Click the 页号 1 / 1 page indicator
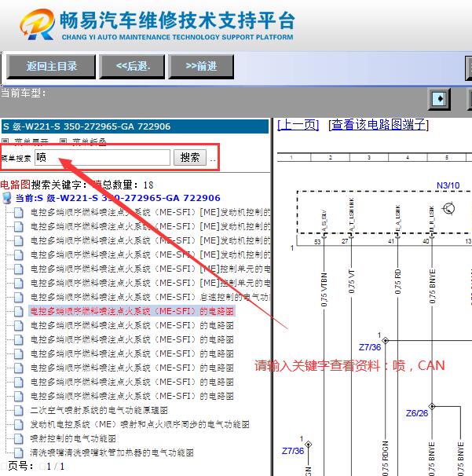Screen dimensions: 472x476 coord(36,466)
